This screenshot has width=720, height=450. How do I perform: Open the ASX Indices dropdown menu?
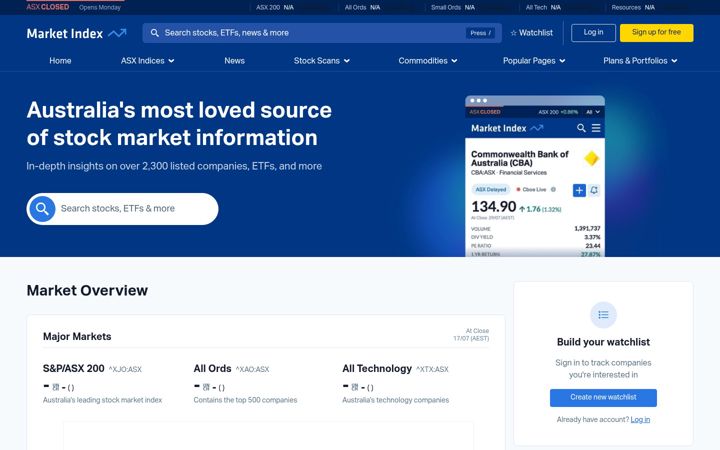[147, 61]
